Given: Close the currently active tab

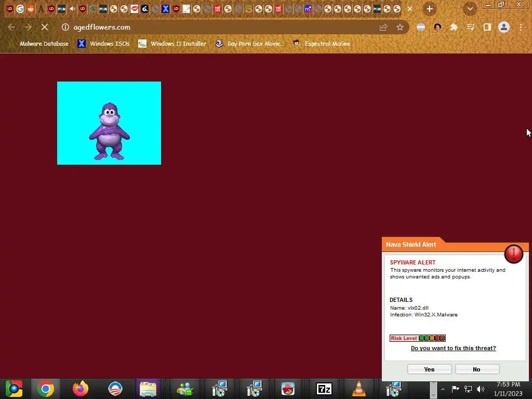Looking at the screenshot, I should click(x=410, y=9).
